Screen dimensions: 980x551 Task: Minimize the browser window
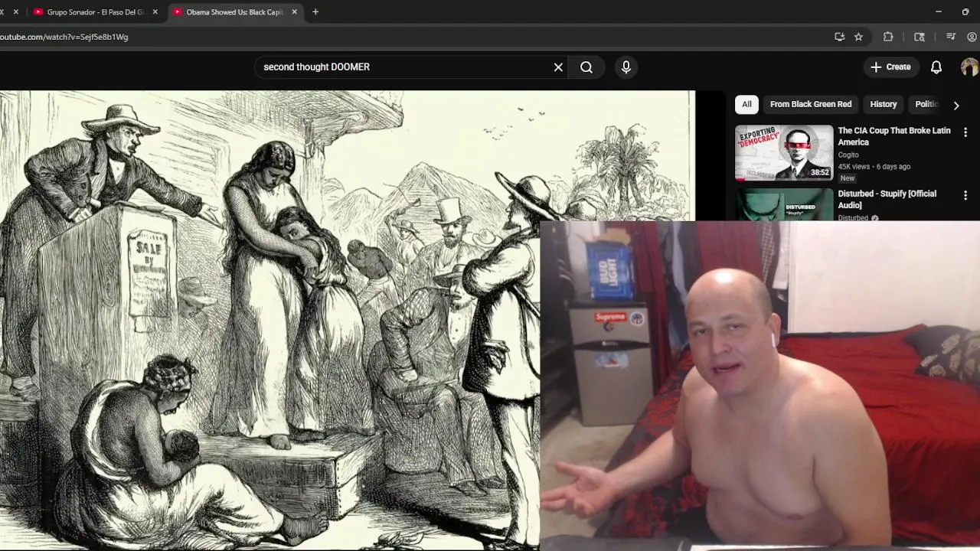[939, 12]
